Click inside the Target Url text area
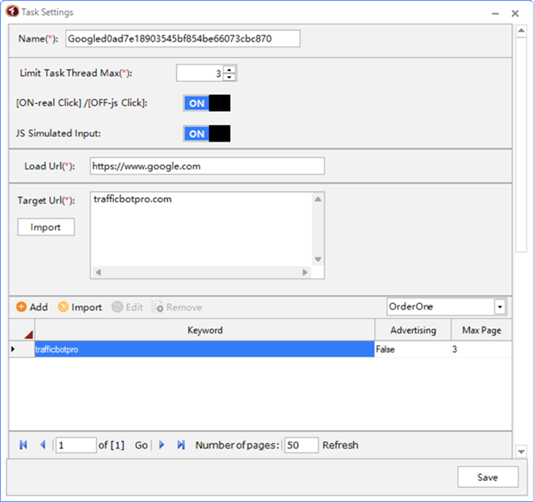The image size is (534, 502). (201, 229)
